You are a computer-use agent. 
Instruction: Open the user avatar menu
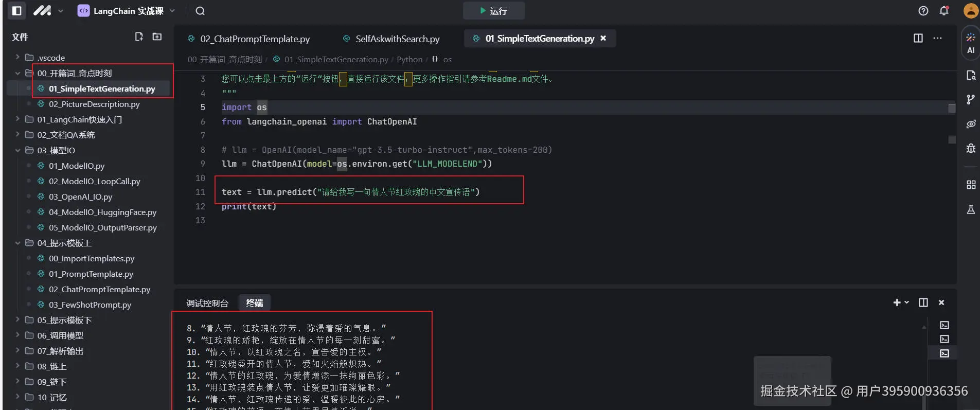coord(971,11)
